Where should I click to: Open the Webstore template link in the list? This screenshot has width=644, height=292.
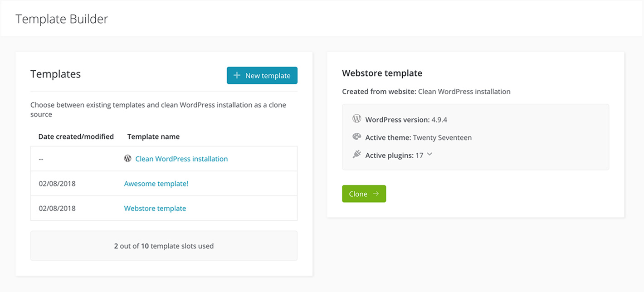[x=155, y=209]
